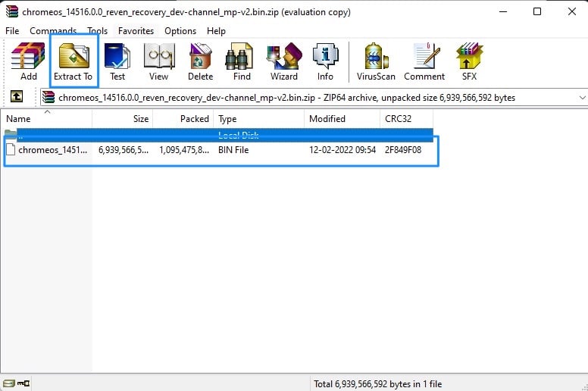
Task: Select the chromeos BIN file icon
Action: (x=11, y=149)
